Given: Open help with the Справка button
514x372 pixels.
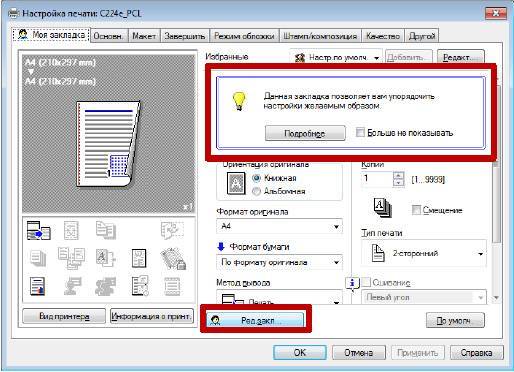Looking at the screenshot, I should pos(477,352).
